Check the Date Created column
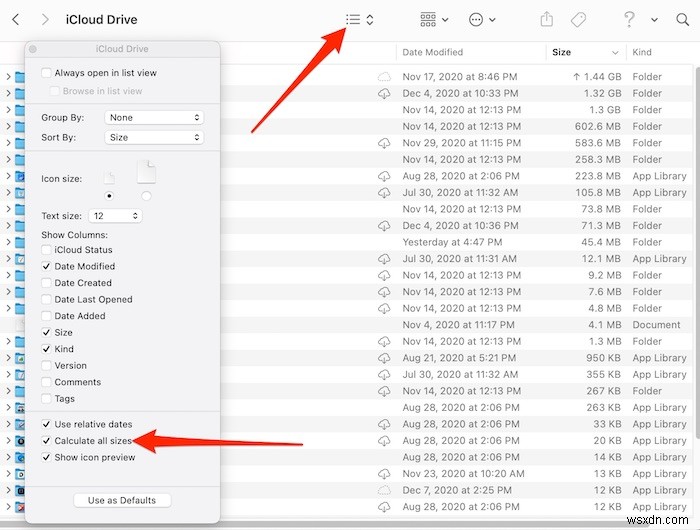The height and width of the screenshot is (530, 700). 46,283
